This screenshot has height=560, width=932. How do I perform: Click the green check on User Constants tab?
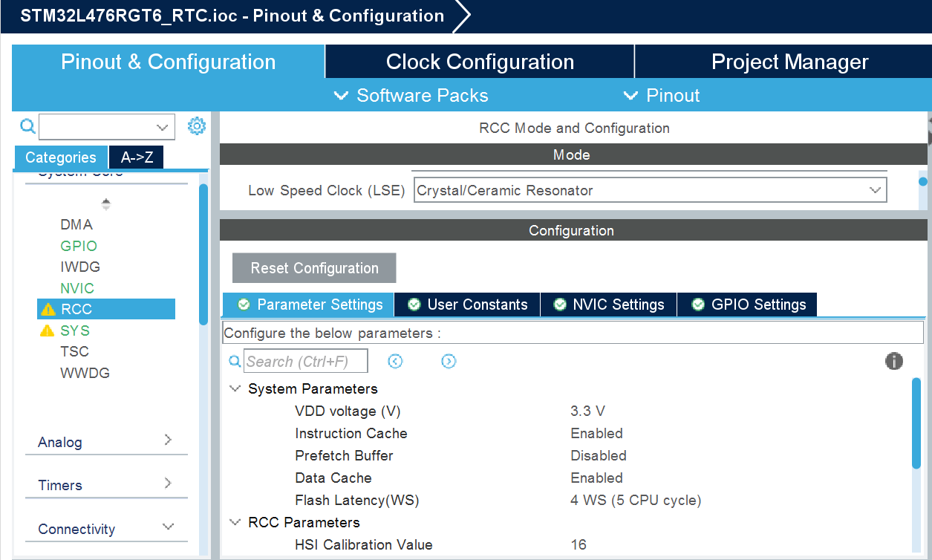coord(414,305)
